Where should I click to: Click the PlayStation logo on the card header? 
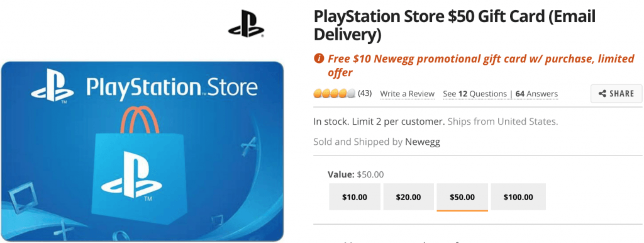pos(52,86)
